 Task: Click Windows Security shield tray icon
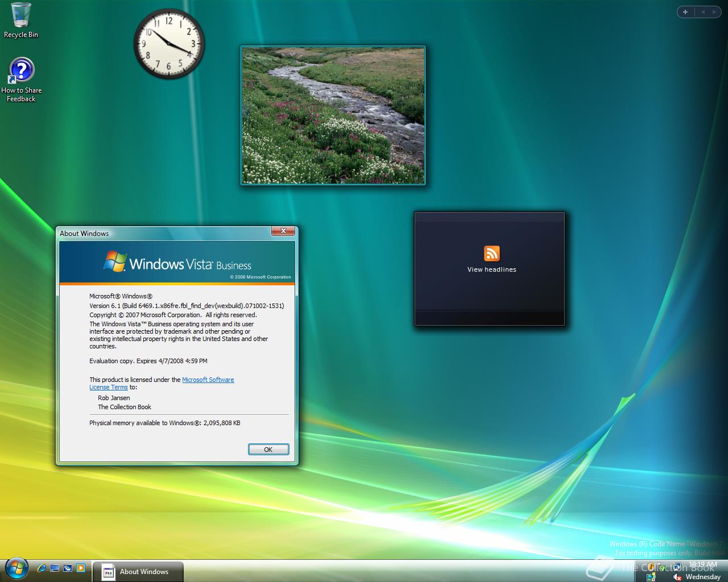coord(651,567)
